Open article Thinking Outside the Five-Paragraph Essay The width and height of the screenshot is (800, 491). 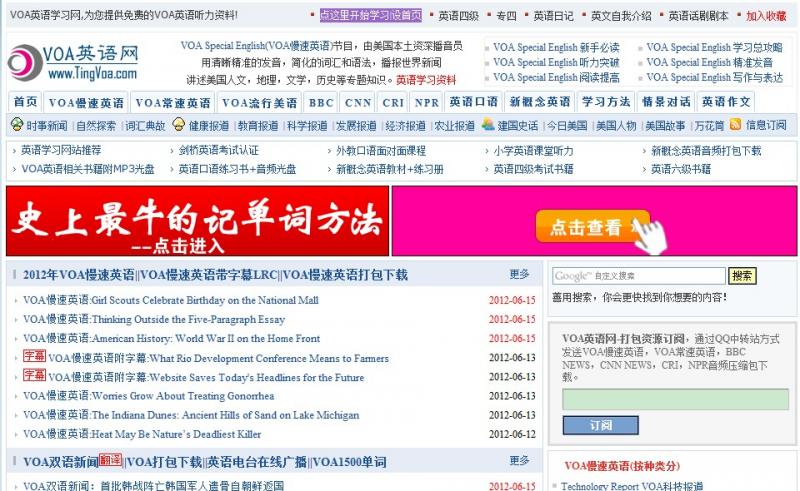[154, 320]
